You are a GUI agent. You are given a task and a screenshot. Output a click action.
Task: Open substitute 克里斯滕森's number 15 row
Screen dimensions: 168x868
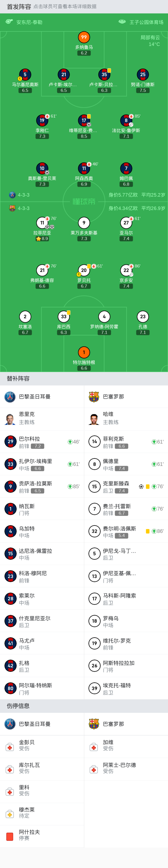126,486
